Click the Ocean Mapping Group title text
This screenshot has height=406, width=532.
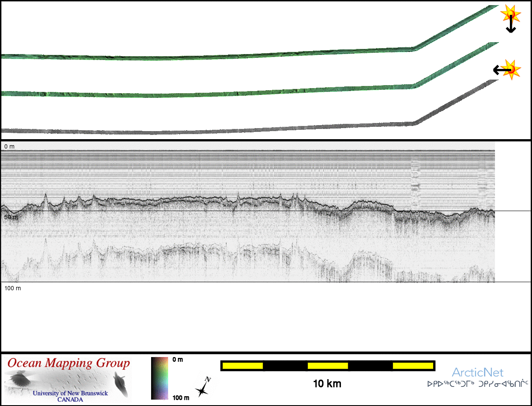pos(69,363)
